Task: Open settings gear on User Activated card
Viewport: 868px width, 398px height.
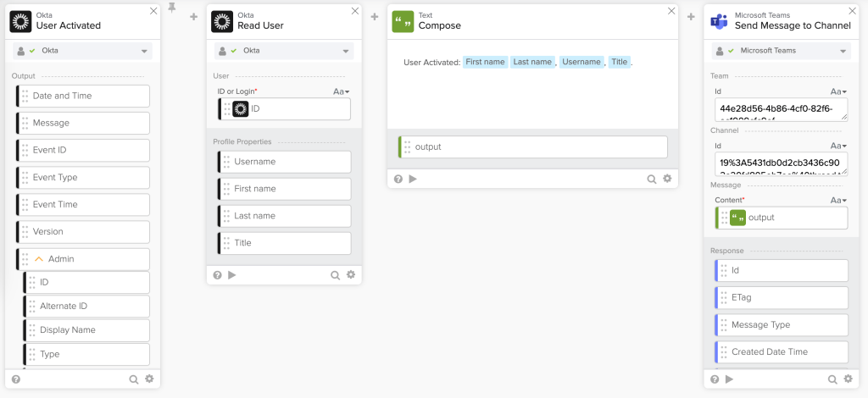Action: [x=149, y=379]
